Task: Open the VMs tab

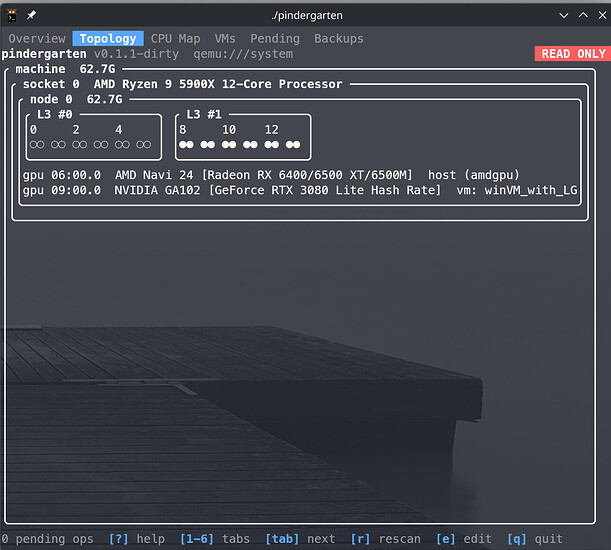Action: 225,39
